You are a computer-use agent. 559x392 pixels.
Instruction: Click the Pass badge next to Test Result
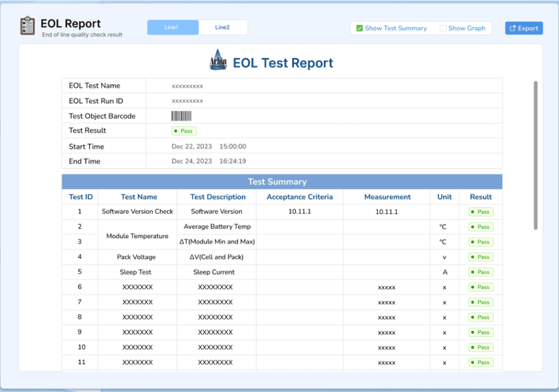click(184, 131)
